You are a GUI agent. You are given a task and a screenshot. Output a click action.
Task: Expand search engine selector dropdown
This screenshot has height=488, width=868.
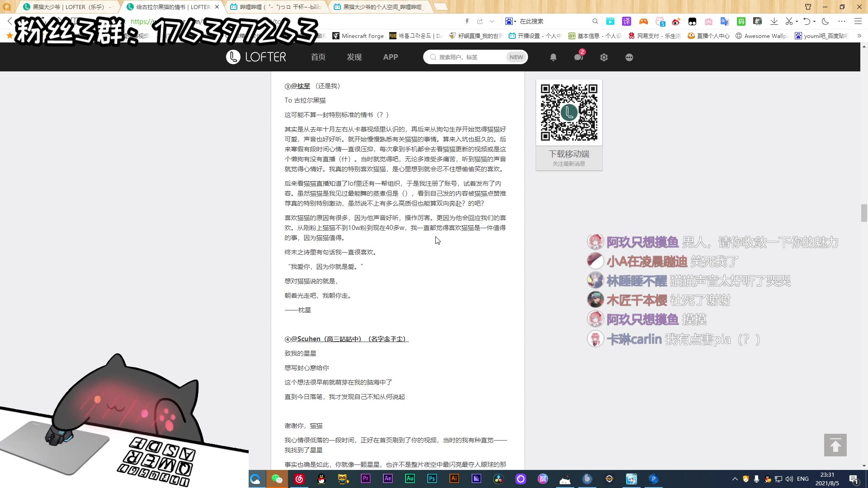[511, 21]
